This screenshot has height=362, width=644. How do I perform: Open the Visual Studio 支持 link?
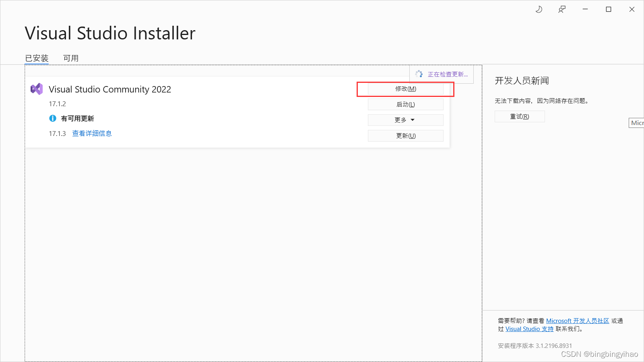(x=529, y=329)
